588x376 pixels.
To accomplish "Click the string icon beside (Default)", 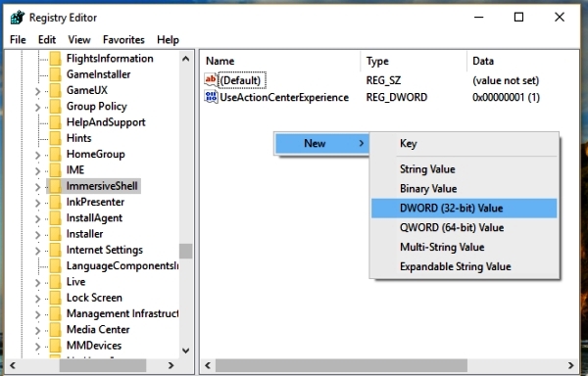I will pos(211,79).
